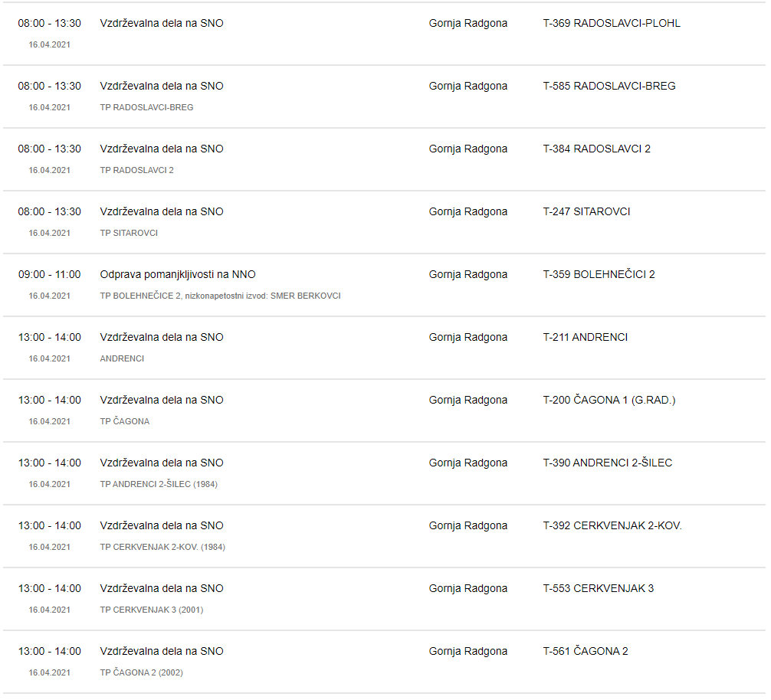The width and height of the screenshot is (771, 700).
Task: Select the T-585 RADOSLAVCI-BREG row
Action: [609, 86]
